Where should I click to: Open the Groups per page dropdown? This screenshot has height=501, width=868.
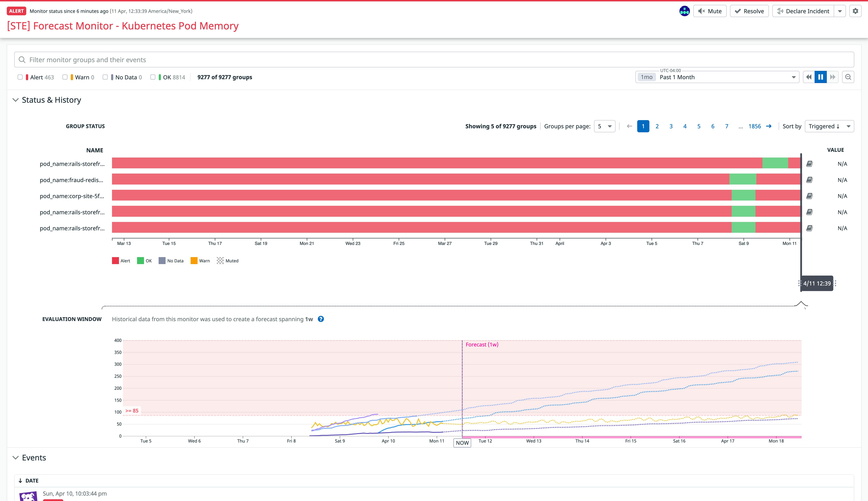[x=604, y=126]
